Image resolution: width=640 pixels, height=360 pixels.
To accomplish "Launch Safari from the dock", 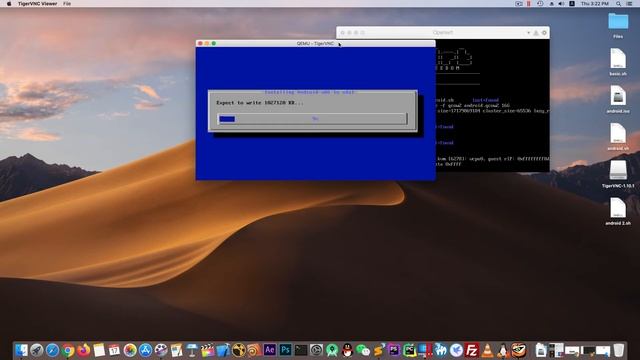I will click(x=52, y=350).
